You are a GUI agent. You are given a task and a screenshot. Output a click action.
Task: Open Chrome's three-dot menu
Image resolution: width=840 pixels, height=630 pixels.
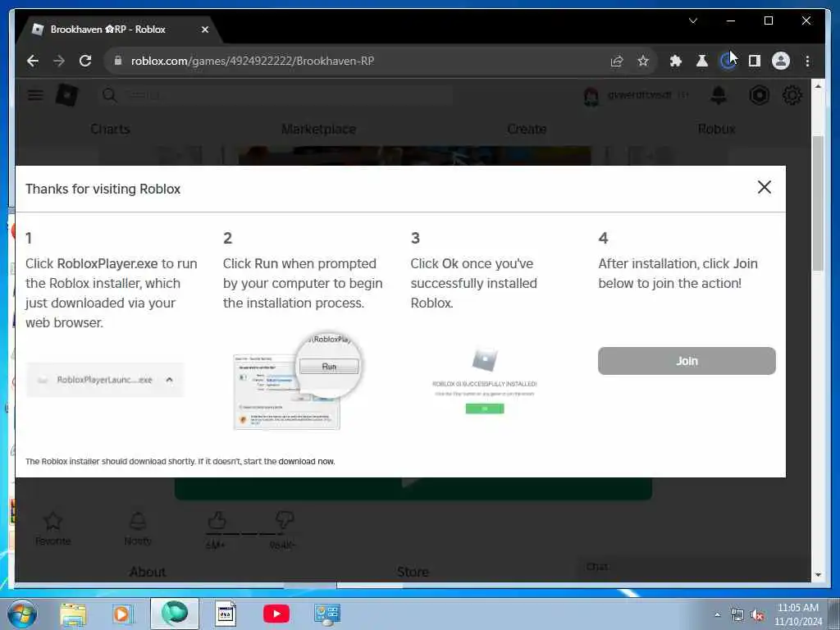pos(807,61)
